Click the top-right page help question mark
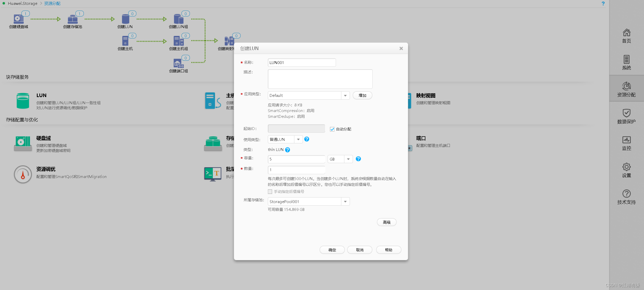Screen dimensions: 644x290 603,4
